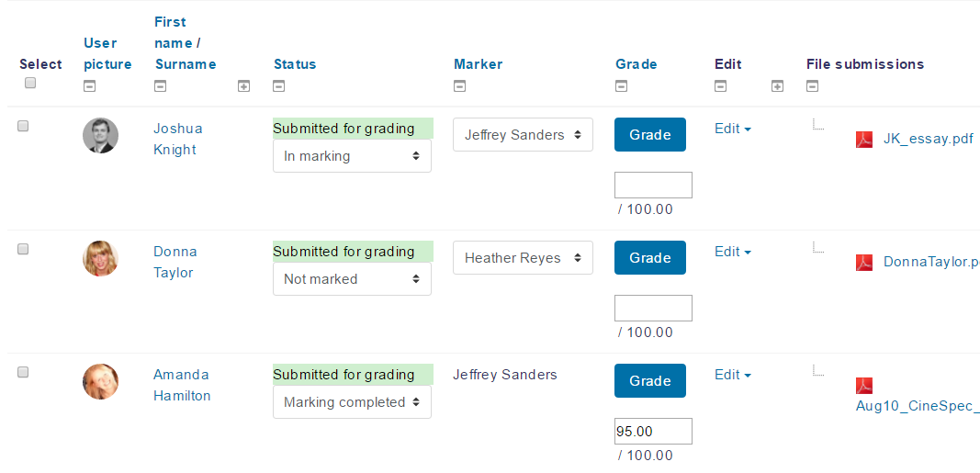Collapse the User picture column
Screen dimensions: 980x473
[89, 87]
